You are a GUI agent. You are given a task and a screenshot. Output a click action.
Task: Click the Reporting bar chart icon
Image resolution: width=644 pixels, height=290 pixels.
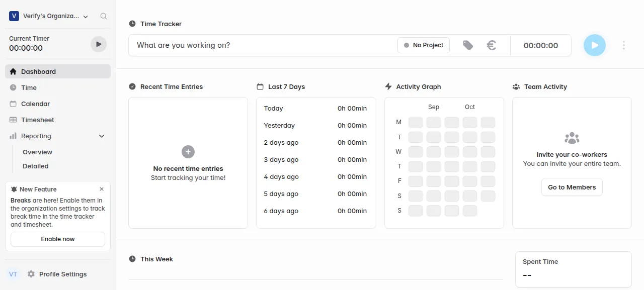click(x=13, y=136)
